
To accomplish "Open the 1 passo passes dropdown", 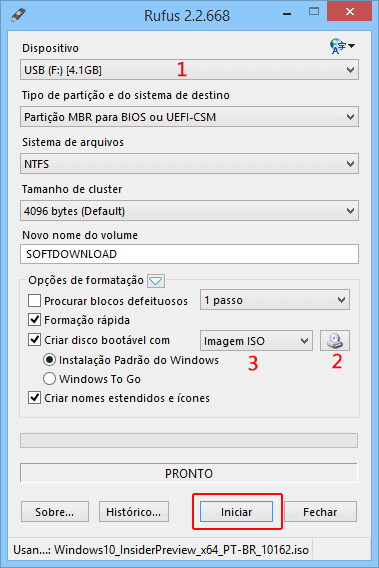I will tap(275, 300).
